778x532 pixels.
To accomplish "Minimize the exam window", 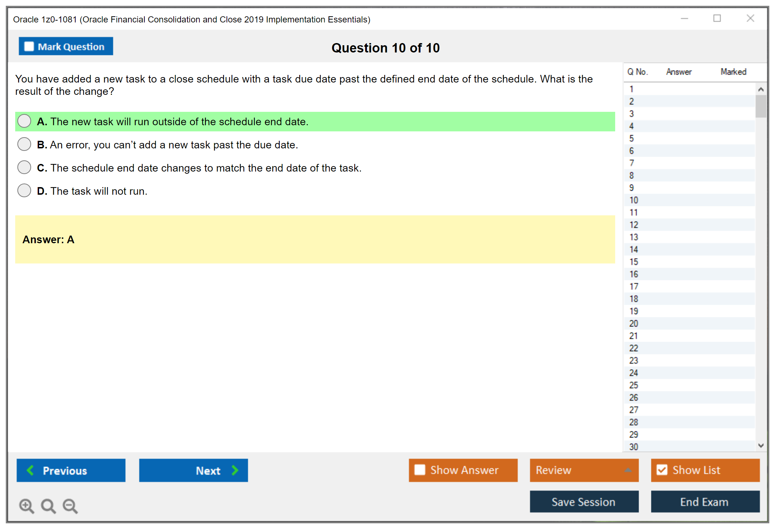I will pos(684,18).
